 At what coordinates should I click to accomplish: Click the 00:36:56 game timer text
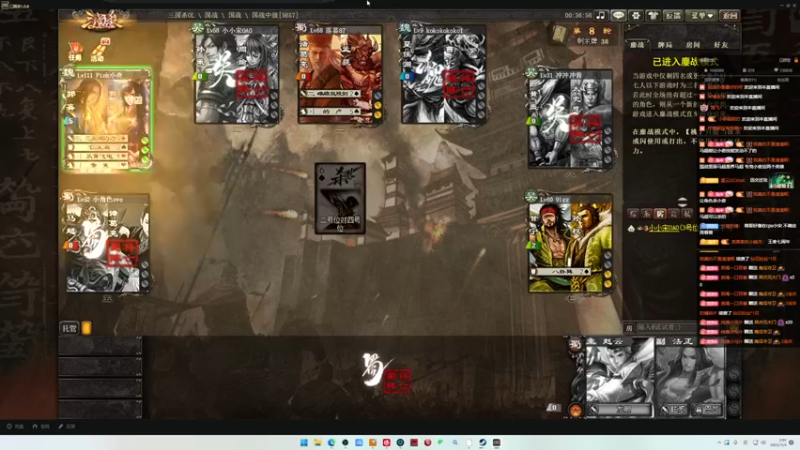578,16
